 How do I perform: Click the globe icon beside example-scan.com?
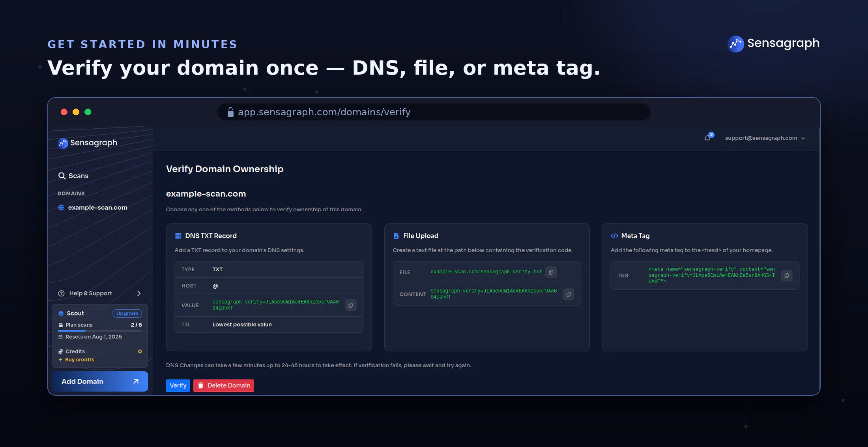coord(61,208)
